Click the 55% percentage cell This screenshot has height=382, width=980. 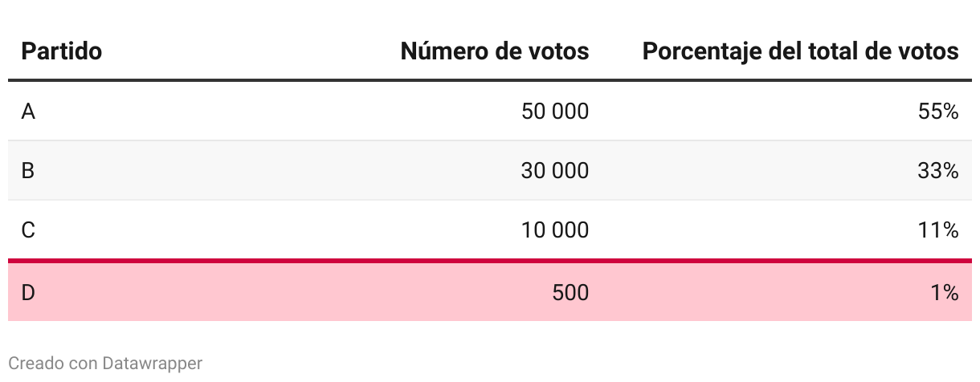938,112
